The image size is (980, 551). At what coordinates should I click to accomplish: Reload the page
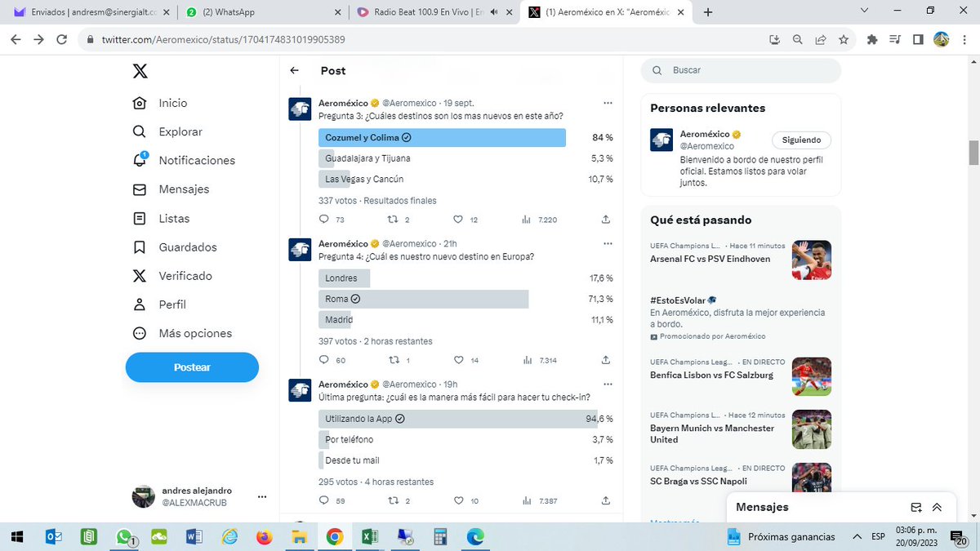(62, 39)
